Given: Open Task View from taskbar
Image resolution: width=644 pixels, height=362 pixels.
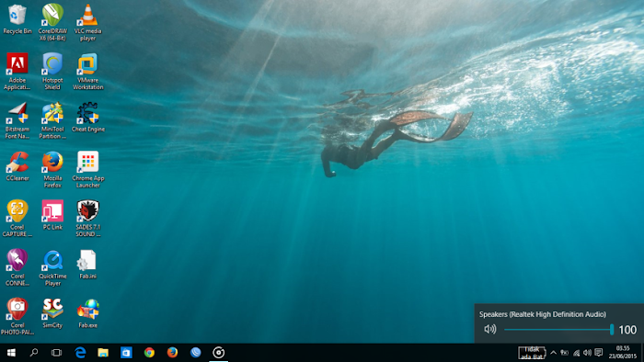Looking at the screenshot, I should (x=56, y=353).
